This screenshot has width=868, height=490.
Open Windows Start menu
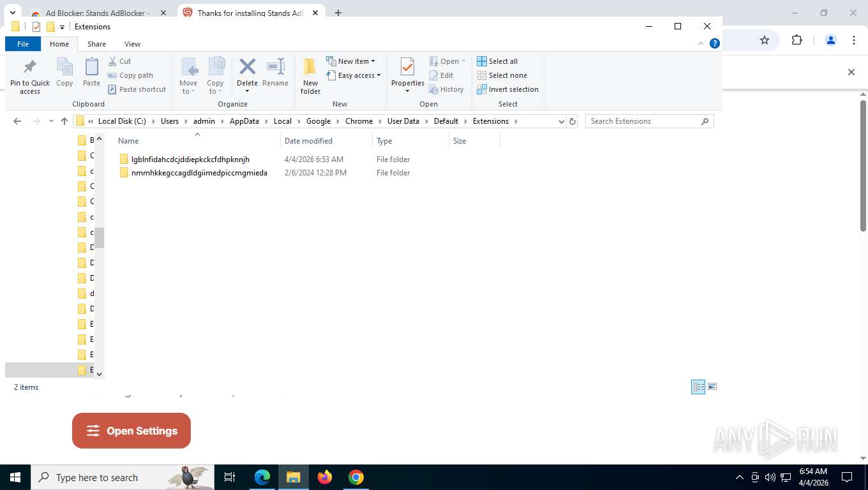[15, 477]
